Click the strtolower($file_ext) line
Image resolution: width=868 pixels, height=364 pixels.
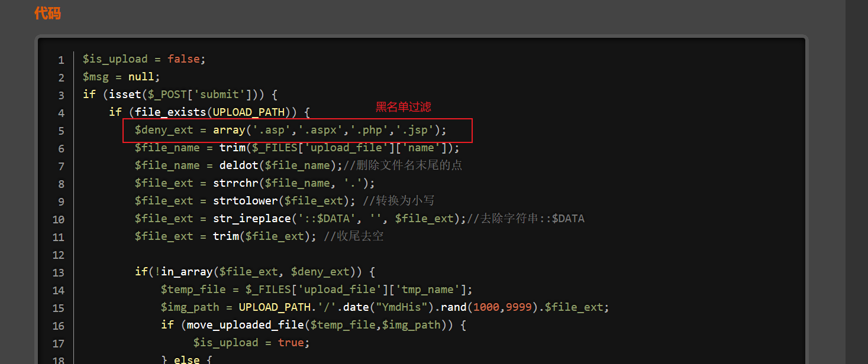[246, 201]
